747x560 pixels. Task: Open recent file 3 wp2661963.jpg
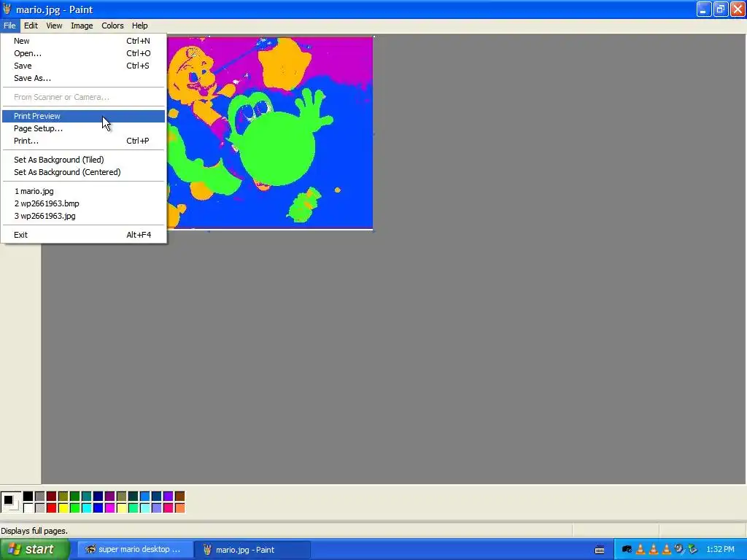tap(83, 216)
